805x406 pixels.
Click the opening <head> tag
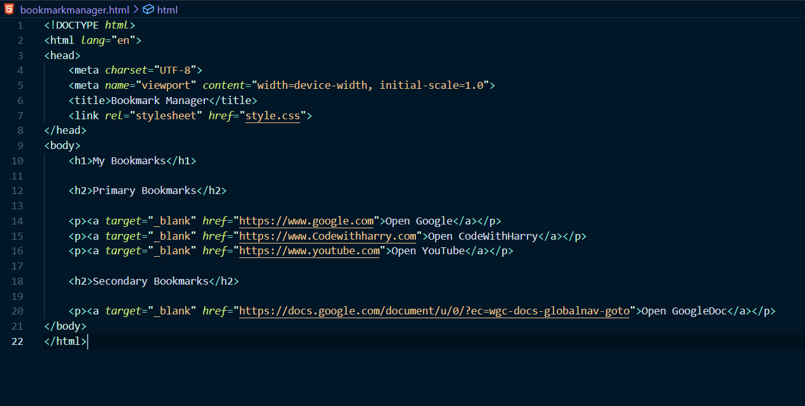pyautogui.click(x=62, y=55)
